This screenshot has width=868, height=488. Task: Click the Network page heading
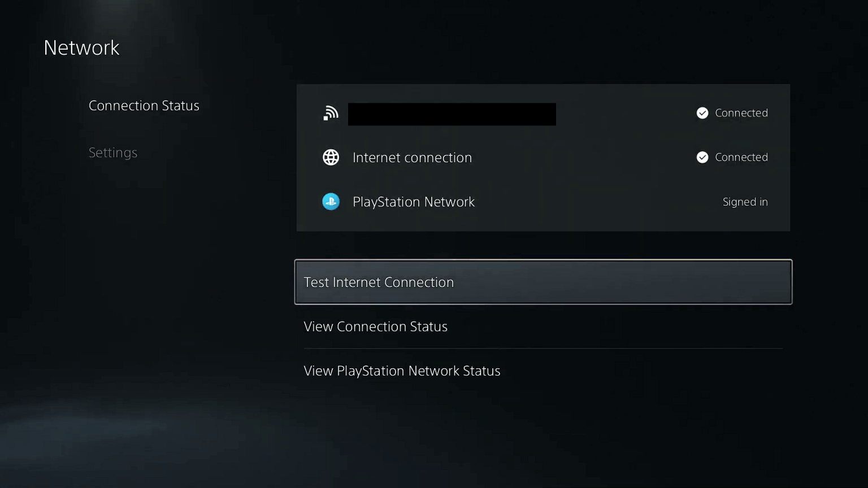[x=81, y=47]
